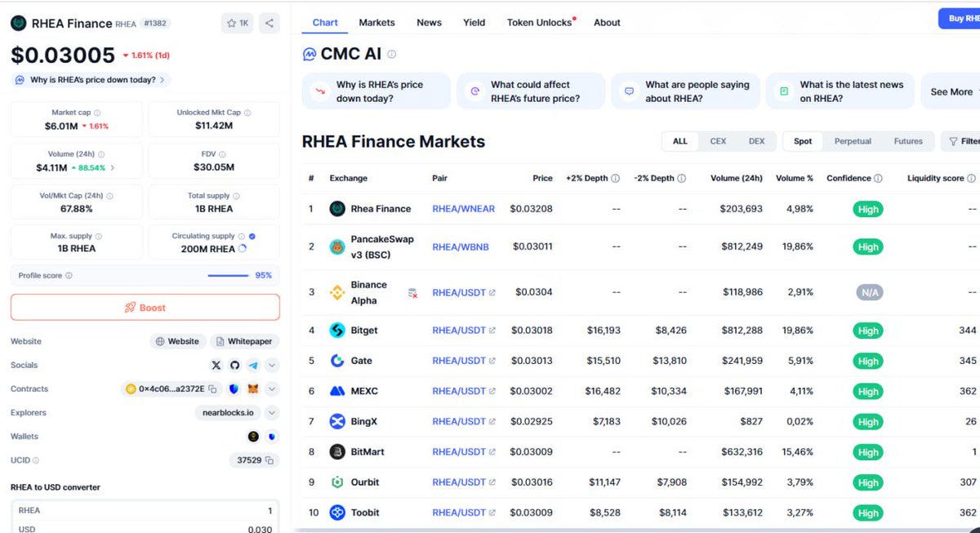
Task: Select the Spot market type
Action: (803, 141)
